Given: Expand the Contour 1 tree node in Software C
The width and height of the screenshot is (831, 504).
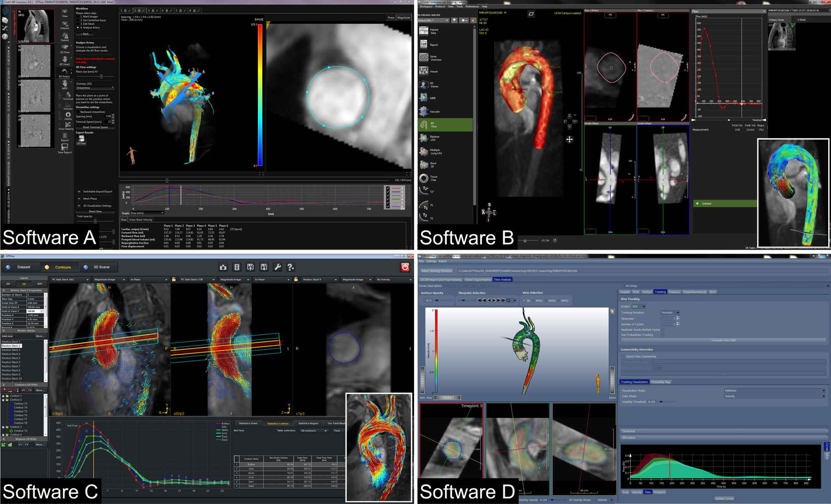Looking at the screenshot, I should coord(3,396).
